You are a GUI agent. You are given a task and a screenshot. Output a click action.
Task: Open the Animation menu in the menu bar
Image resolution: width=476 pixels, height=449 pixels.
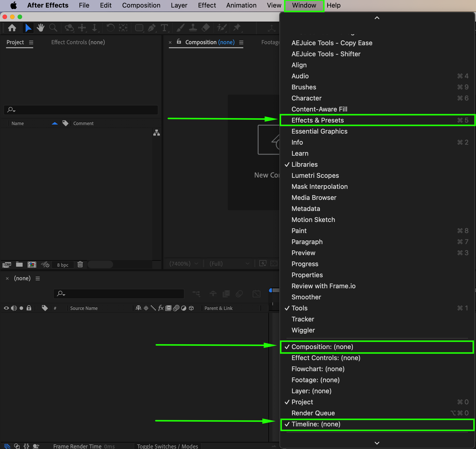(241, 5)
